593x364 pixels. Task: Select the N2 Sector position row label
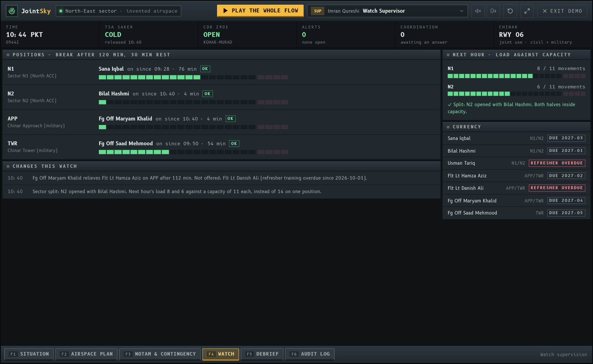(x=32, y=97)
